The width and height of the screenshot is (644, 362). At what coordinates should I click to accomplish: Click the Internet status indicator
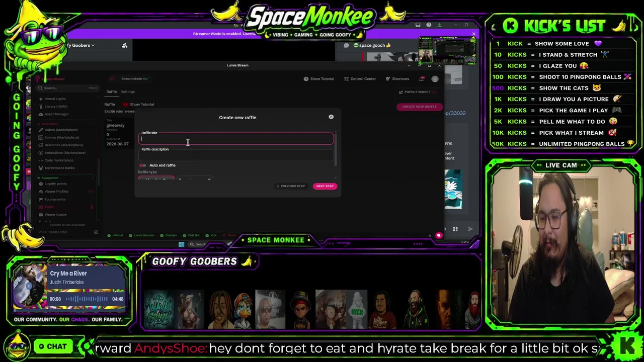(x=115, y=235)
